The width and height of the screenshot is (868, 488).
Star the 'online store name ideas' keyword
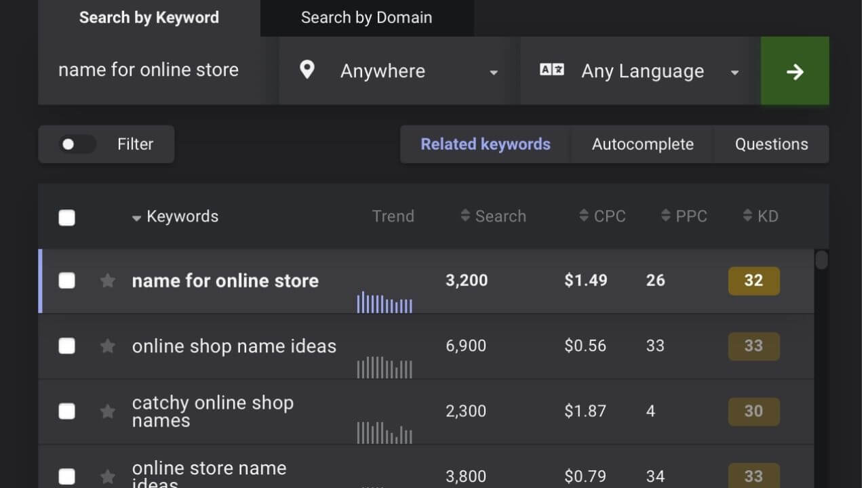(x=107, y=476)
